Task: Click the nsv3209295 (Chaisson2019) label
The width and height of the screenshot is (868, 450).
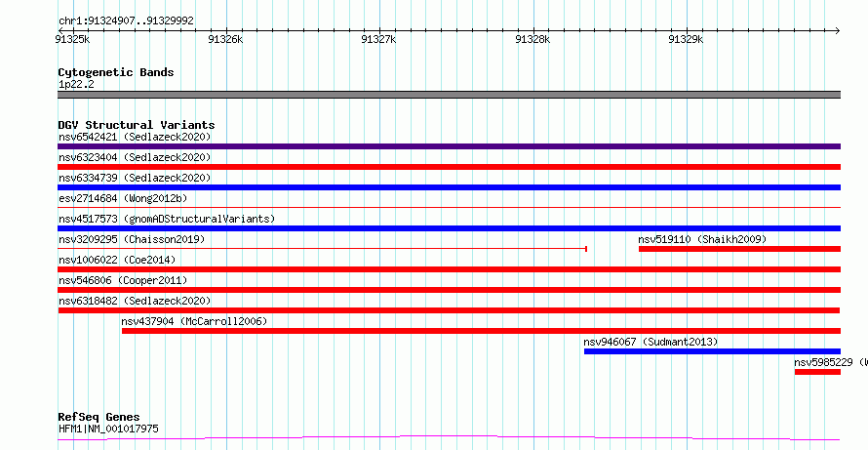Action: point(132,239)
